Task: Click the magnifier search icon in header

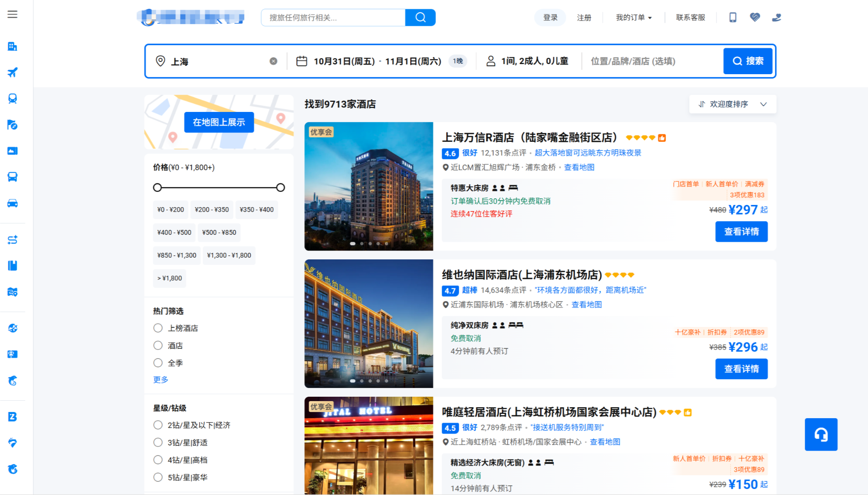Action: pyautogui.click(x=420, y=18)
